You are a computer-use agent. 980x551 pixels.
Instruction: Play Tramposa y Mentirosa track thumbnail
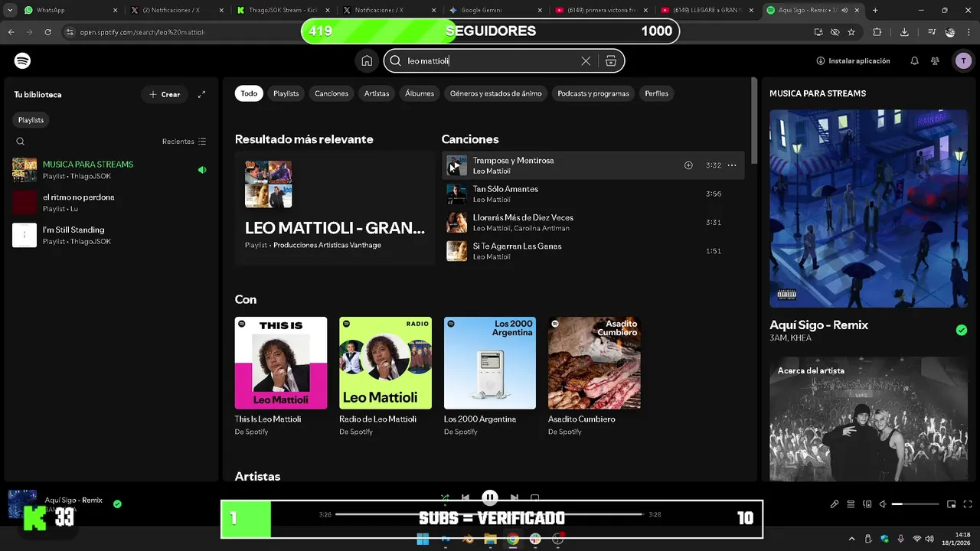pyautogui.click(x=456, y=165)
